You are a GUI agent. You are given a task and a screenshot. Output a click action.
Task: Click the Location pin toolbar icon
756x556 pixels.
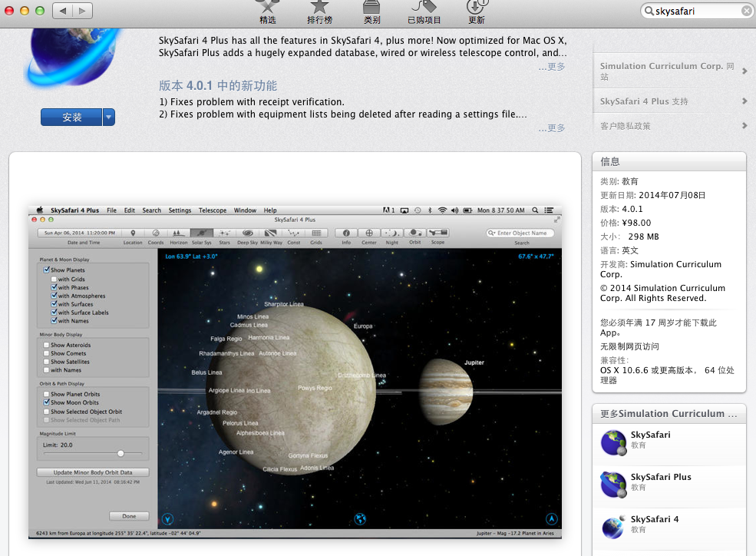(133, 233)
